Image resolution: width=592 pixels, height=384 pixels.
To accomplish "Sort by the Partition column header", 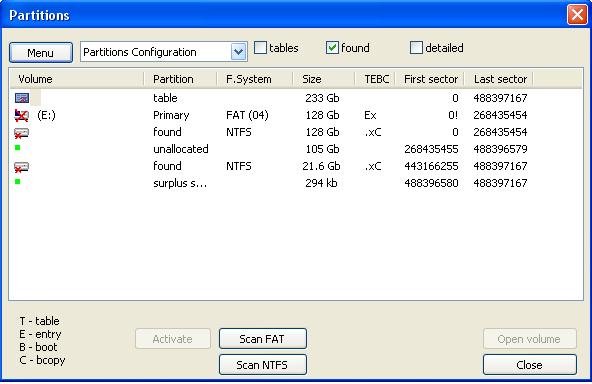I will [180, 79].
